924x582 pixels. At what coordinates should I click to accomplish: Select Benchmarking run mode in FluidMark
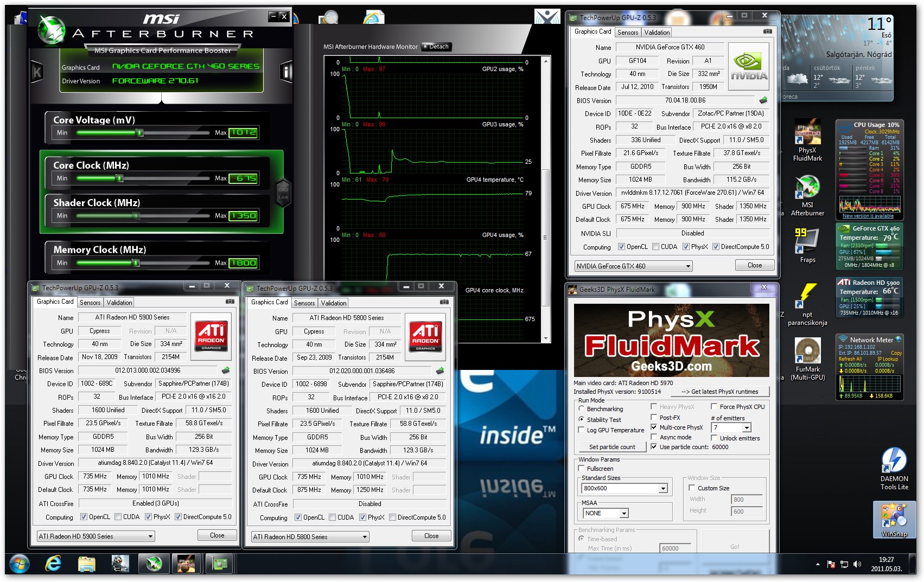tap(582, 409)
